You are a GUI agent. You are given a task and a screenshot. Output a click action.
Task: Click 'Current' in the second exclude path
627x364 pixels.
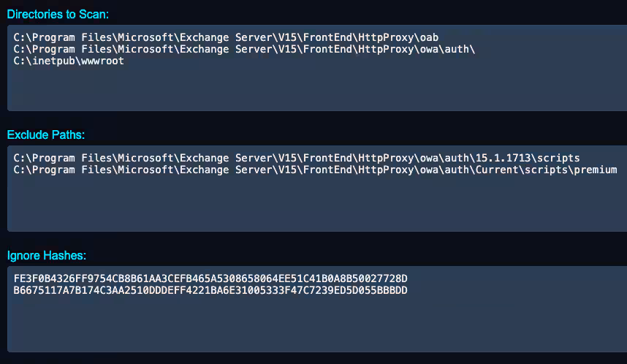(x=500, y=170)
